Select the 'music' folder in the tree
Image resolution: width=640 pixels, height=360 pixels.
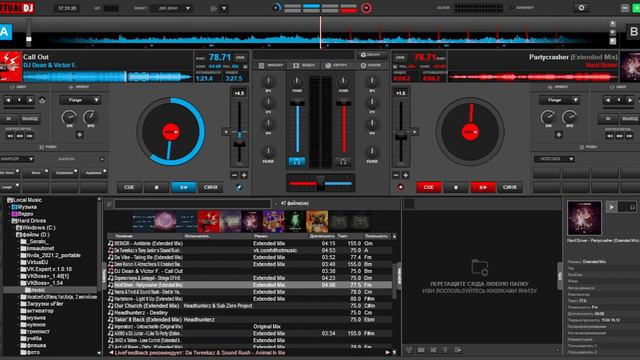38,290
